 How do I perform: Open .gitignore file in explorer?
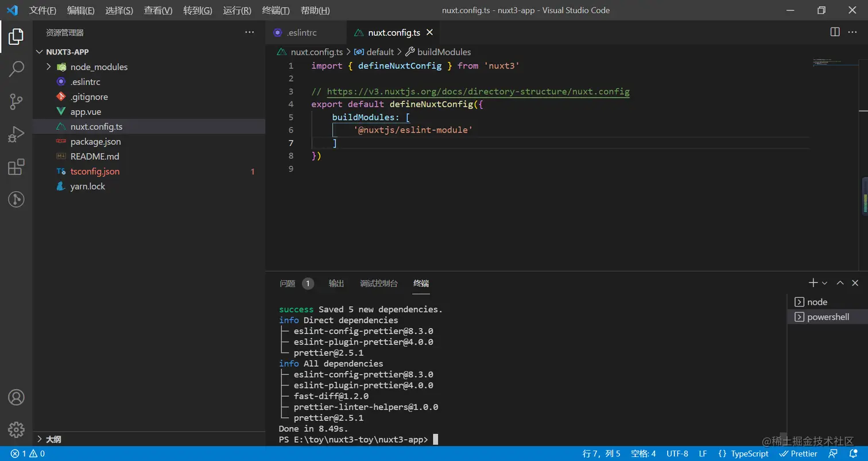pyautogui.click(x=149, y=96)
